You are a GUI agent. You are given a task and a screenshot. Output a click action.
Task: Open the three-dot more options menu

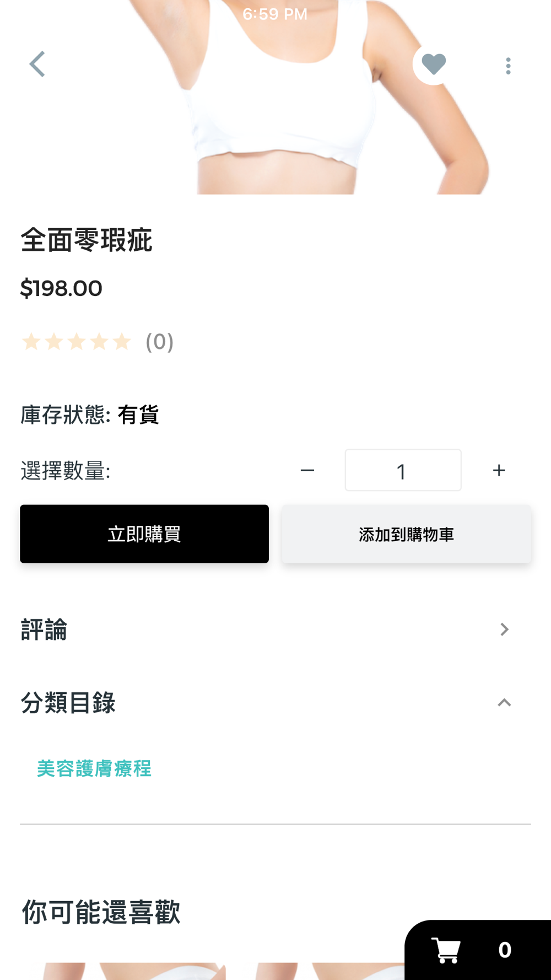[508, 66]
